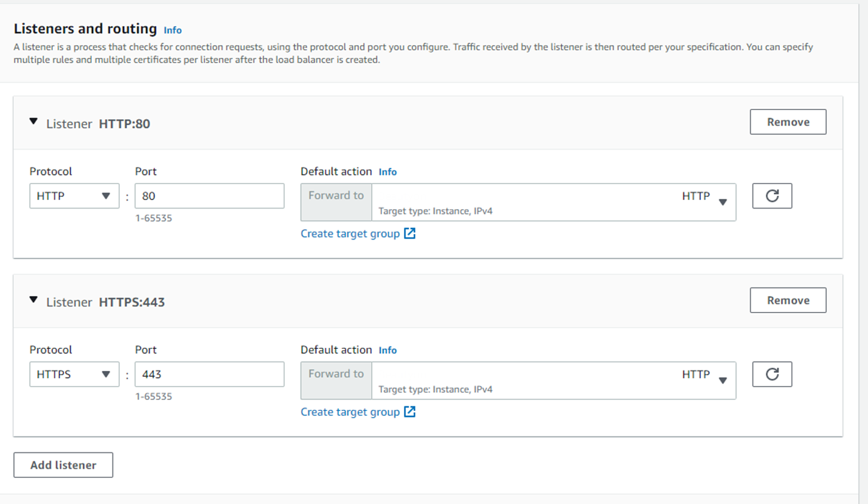Click the Port field containing 443

[x=209, y=374]
